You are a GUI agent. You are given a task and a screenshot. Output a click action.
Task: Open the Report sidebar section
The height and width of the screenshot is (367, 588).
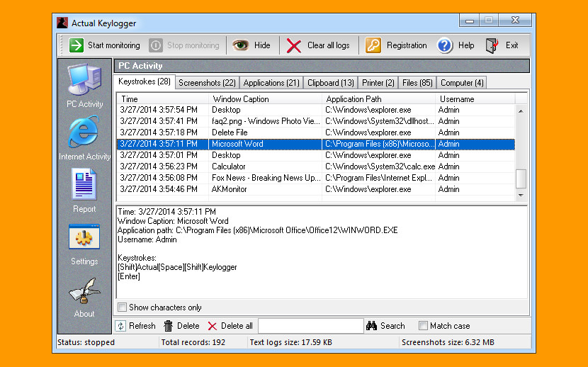(84, 190)
